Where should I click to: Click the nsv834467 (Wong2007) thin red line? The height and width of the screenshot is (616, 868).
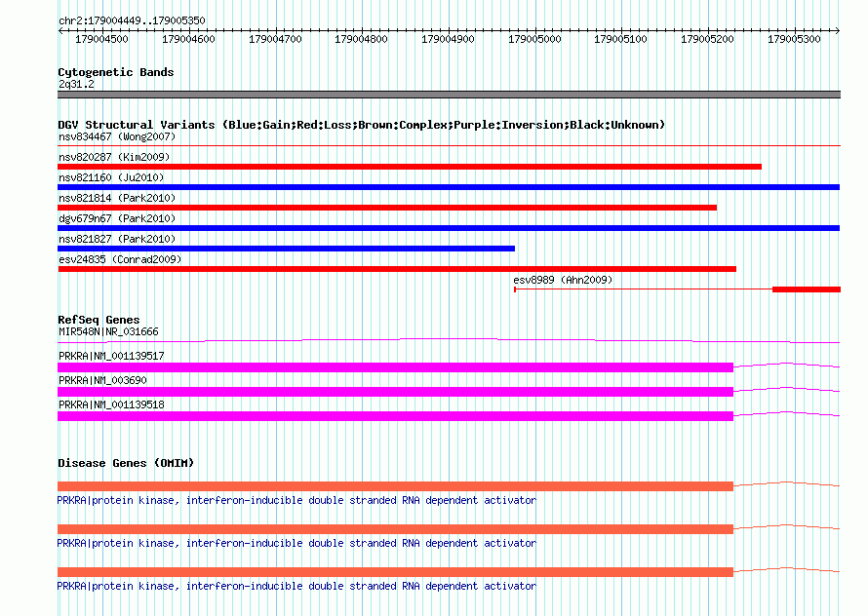pos(449,145)
